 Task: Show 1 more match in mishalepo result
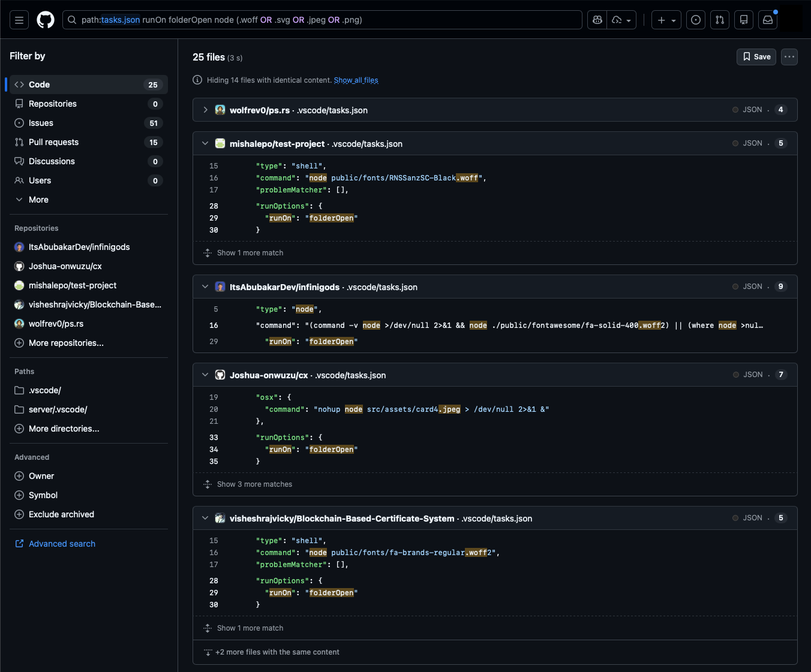(x=250, y=253)
